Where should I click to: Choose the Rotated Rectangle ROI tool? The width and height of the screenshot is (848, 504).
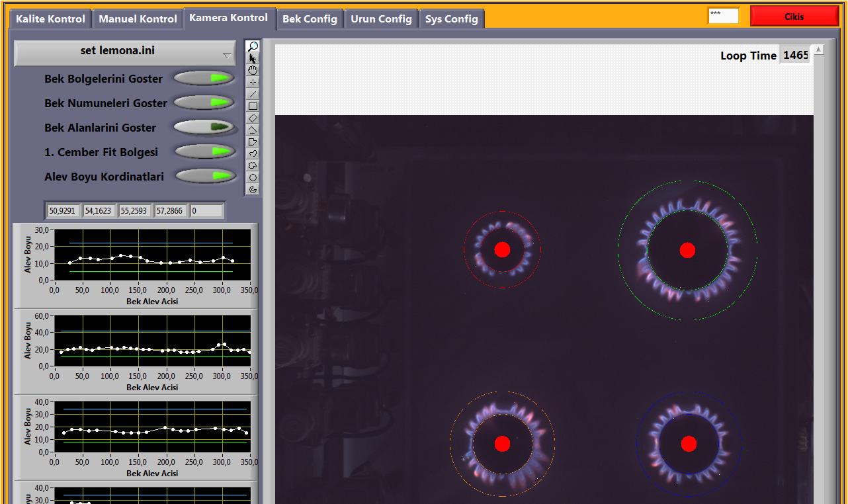coord(253,118)
